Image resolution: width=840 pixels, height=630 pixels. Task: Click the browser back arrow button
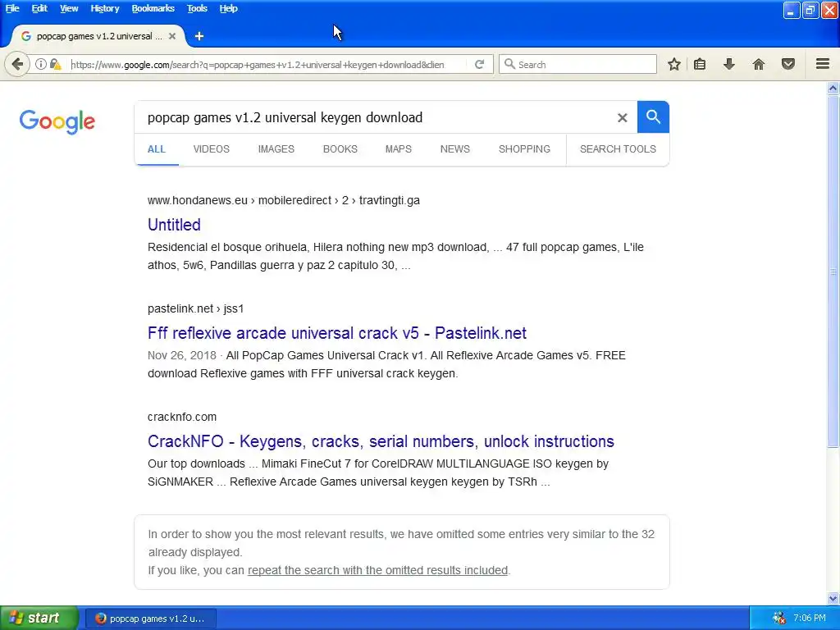coord(17,64)
